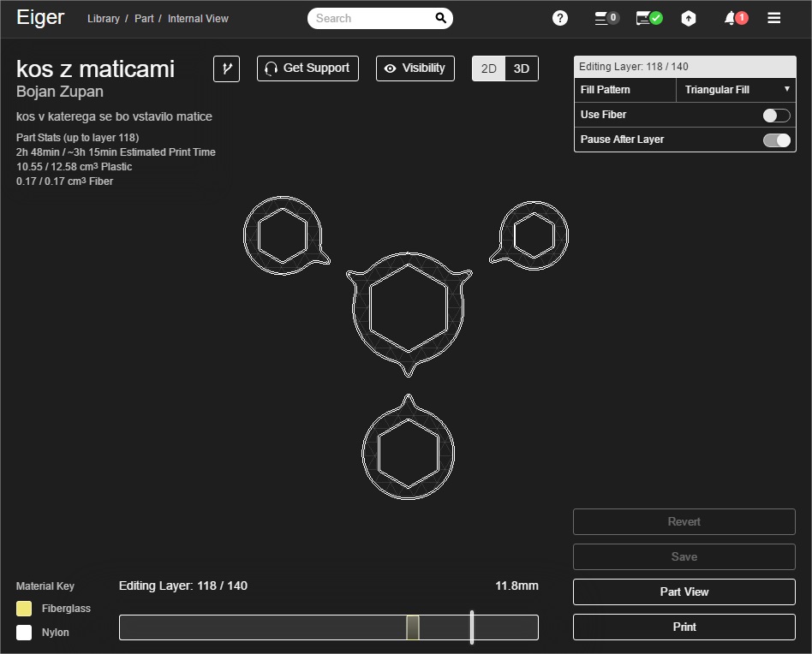The image size is (812, 654).
Task: Click the Part breadcrumb link
Action: pyautogui.click(x=144, y=19)
